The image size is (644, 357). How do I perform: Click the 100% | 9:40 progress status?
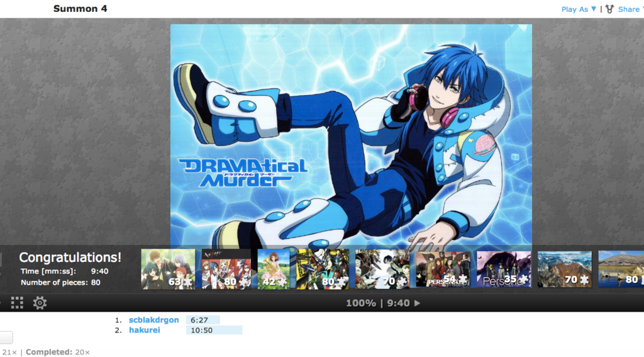coord(378,303)
